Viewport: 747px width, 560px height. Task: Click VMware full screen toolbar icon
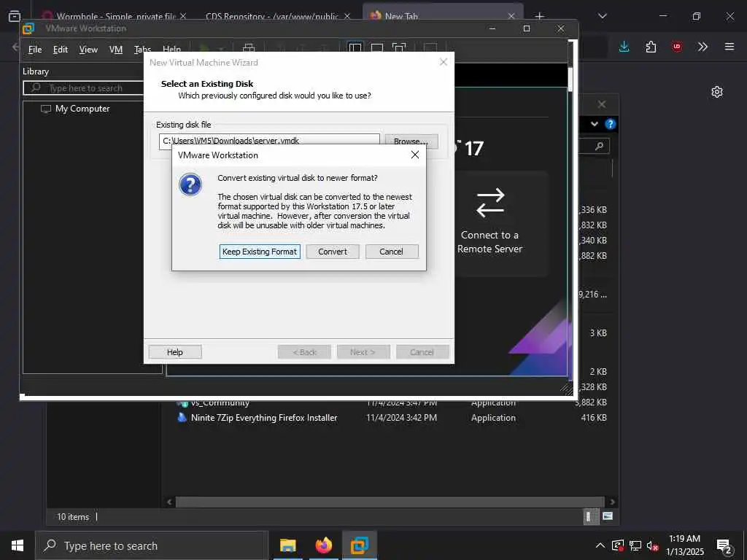[x=399, y=47]
